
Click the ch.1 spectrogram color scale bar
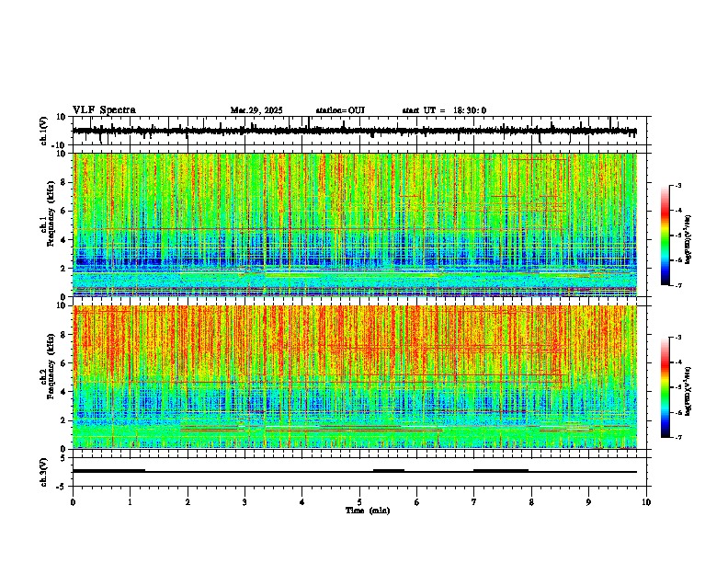point(665,236)
